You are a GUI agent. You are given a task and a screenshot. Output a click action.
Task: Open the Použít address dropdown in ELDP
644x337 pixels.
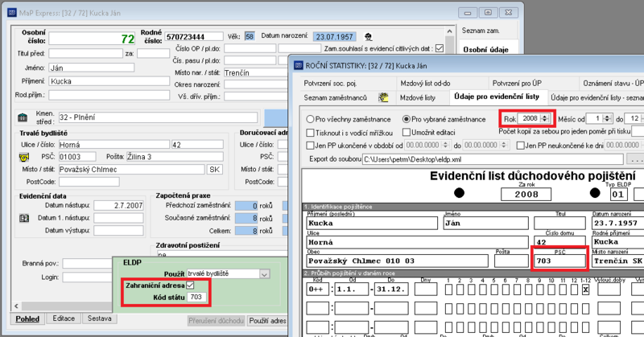click(x=264, y=273)
